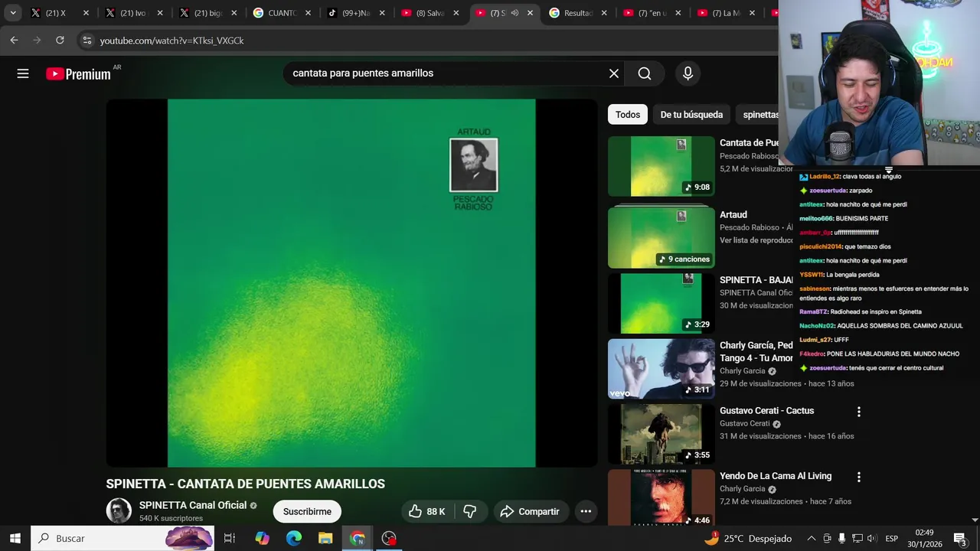Click the ESP language indicator

point(891,539)
